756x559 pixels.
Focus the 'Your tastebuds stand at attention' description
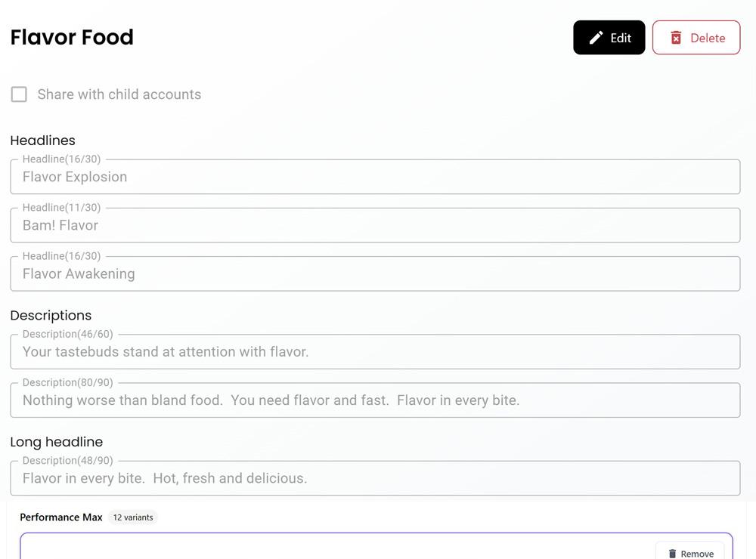coord(375,352)
